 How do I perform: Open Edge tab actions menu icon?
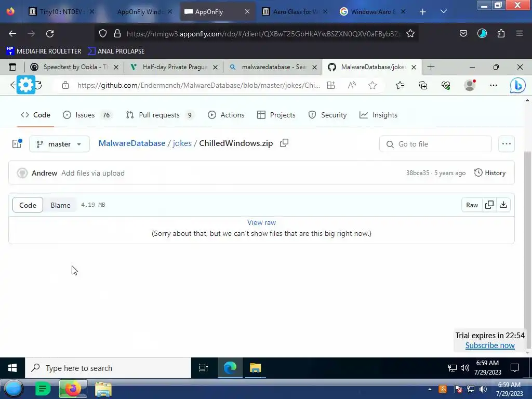[12, 67]
